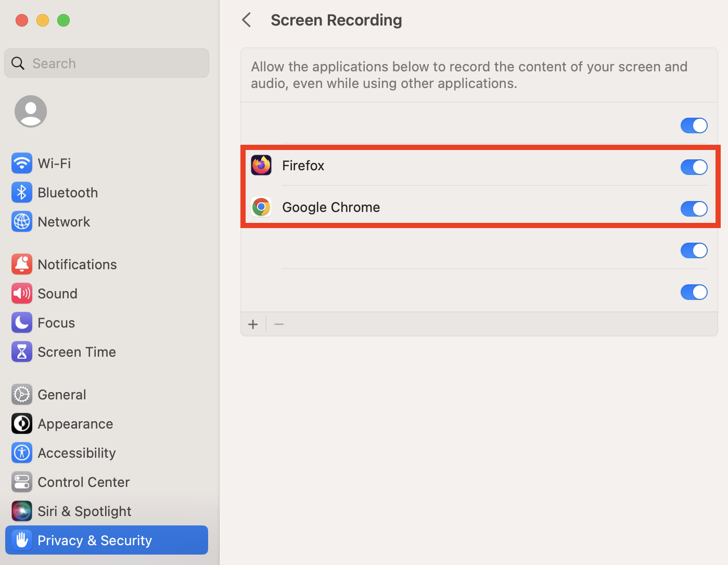The image size is (728, 565).
Task: Minimize the window with the yellow button
Action: (43, 20)
